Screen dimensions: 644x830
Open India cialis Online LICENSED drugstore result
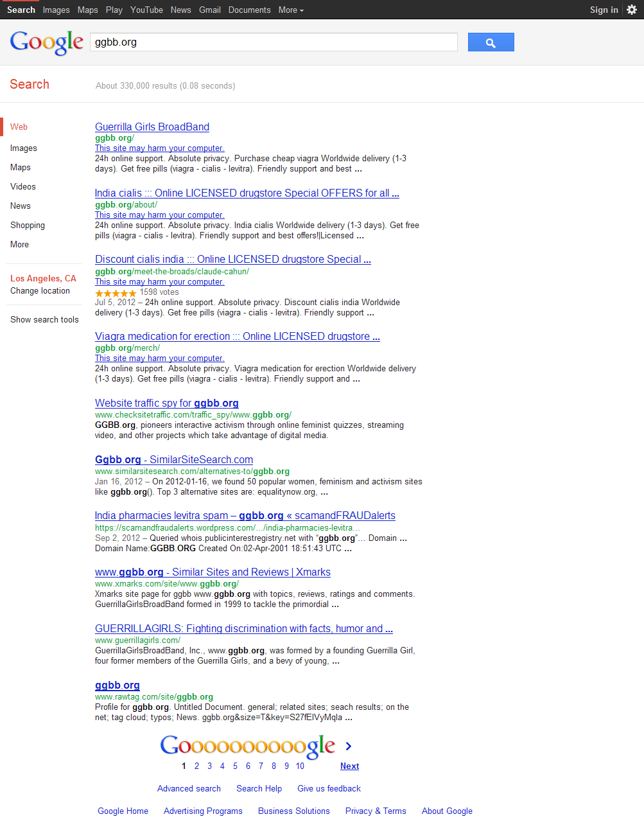click(x=247, y=193)
